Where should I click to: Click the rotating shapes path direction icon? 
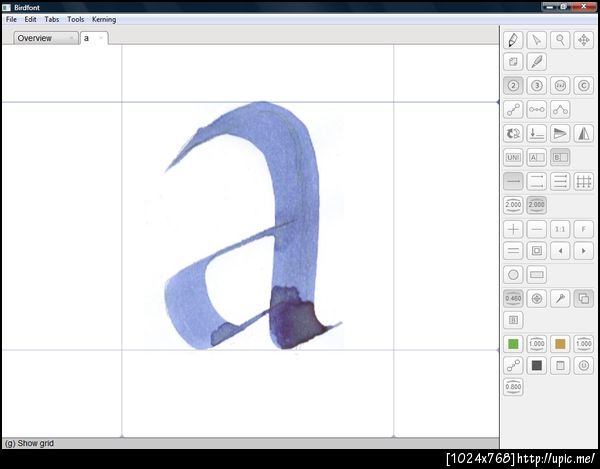click(513, 134)
